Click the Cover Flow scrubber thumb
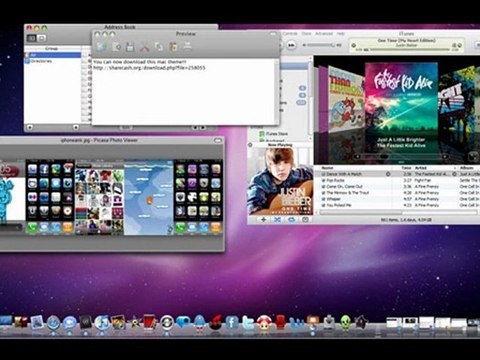This screenshot has width=480, height=360. [384, 156]
